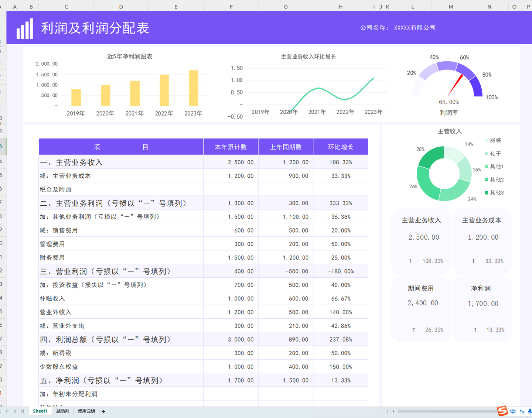Click the -180.00% growth cell
The image size is (532, 418).
341,271
